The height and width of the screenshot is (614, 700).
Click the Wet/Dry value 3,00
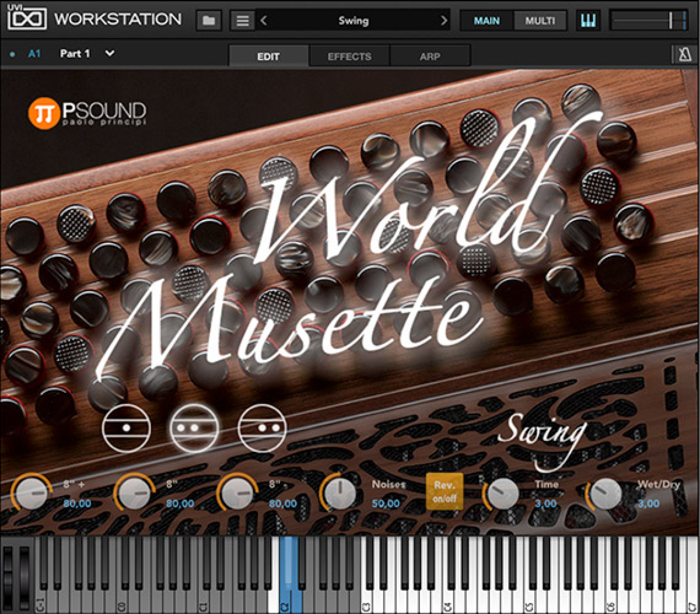[x=649, y=503]
